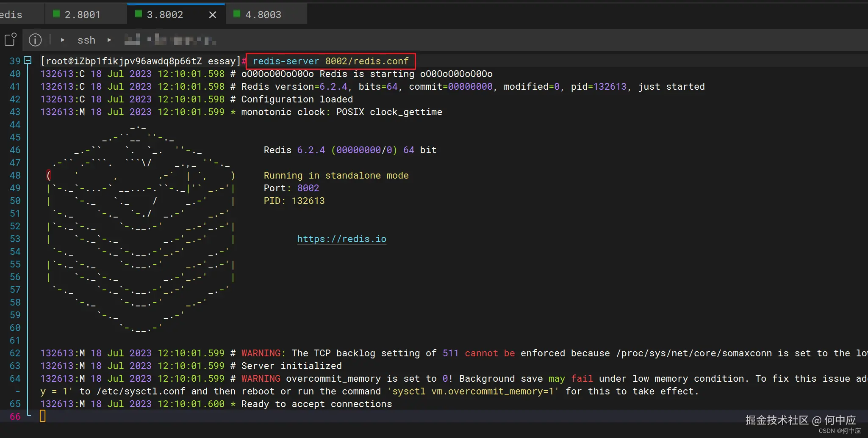Click the root@iZbp1fikjpv96awdq8p66tZ prompt text
Image resolution: width=868 pixels, height=438 pixels.
124,61
